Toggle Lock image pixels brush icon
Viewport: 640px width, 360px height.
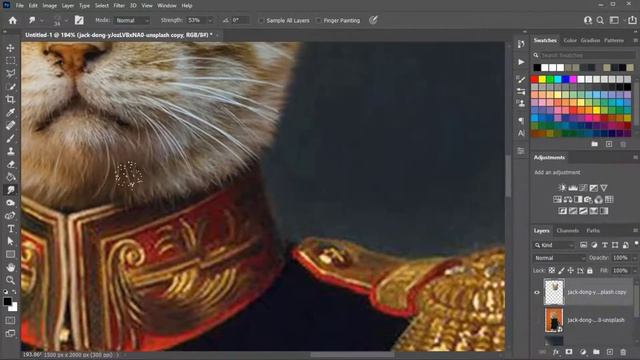pos(561,271)
